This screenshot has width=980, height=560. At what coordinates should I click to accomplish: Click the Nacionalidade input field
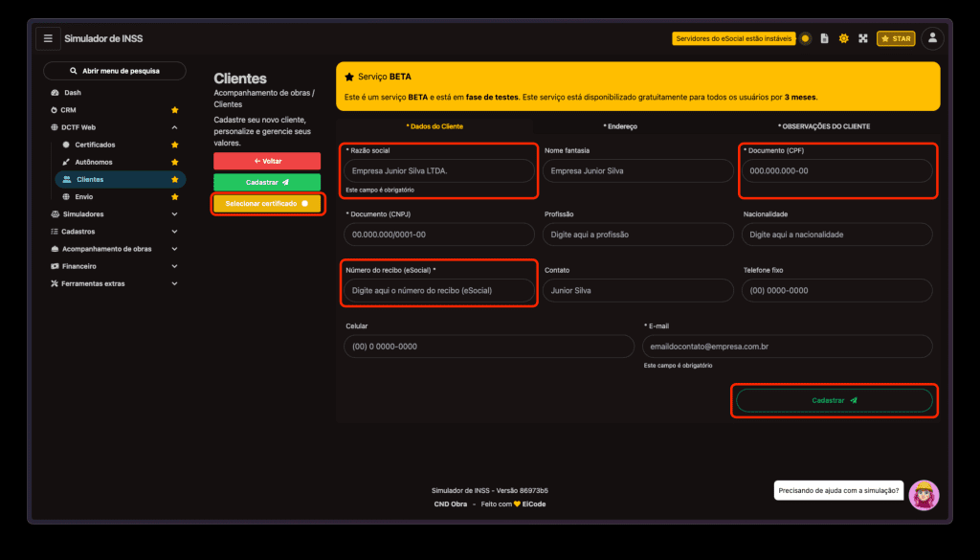[x=836, y=235]
